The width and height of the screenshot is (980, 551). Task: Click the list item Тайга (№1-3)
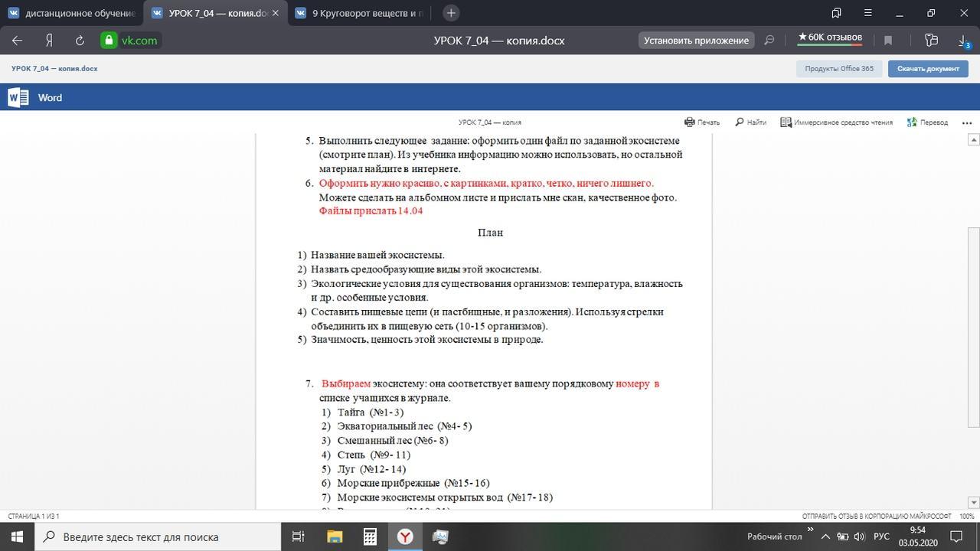[371, 412]
